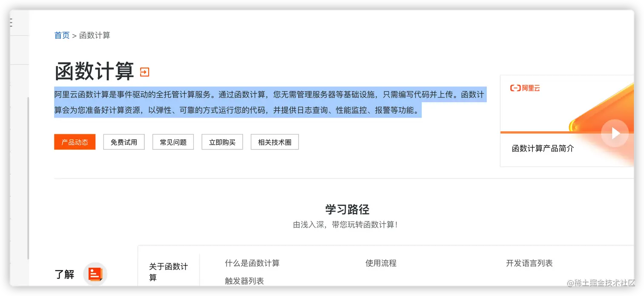
Task: Click the highlighted product description paragraph
Action: pos(269,102)
